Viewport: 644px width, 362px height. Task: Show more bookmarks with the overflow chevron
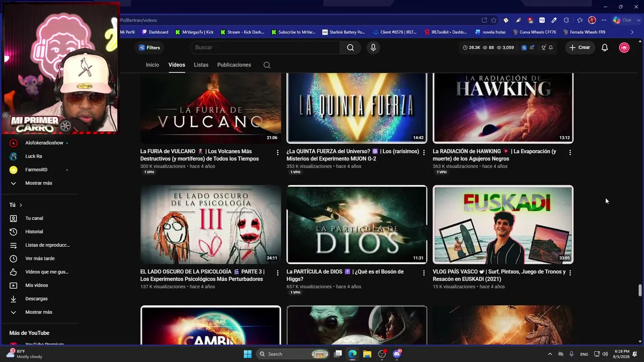coord(632,32)
